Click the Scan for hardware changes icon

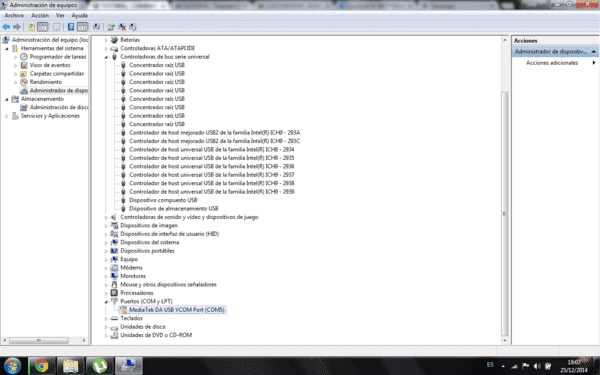tap(133, 27)
